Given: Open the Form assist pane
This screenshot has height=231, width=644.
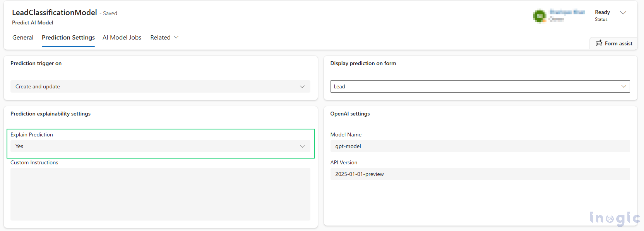Looking at the screenshot, I should [x=614, y=43].
